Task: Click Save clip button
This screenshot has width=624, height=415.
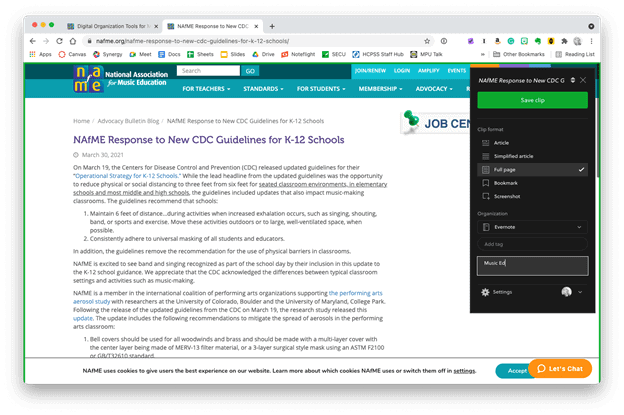Action: click(532, 100)
